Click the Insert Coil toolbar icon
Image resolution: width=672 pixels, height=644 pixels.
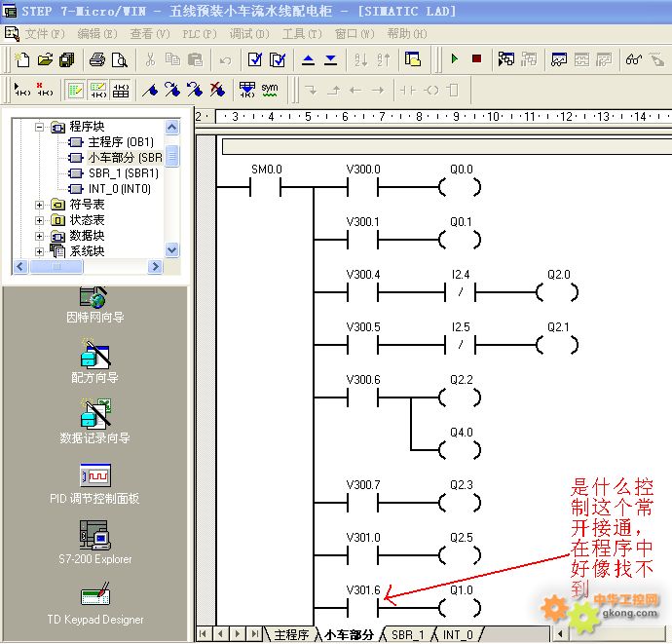431,90
